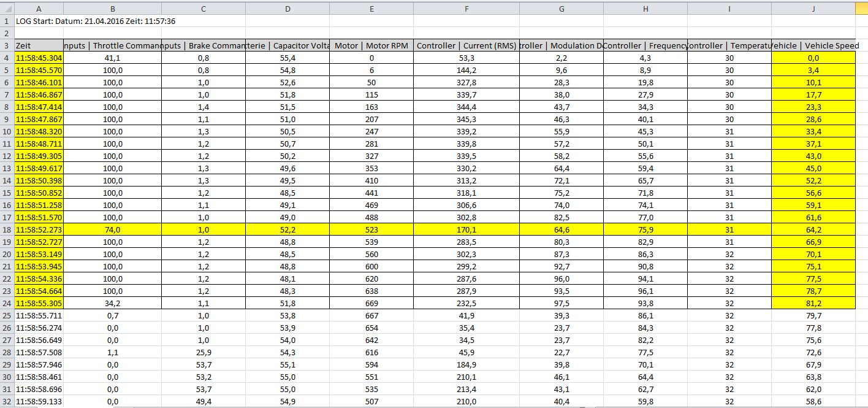
Task: Click the Motor RPM header cell
Action: point(371,45)
